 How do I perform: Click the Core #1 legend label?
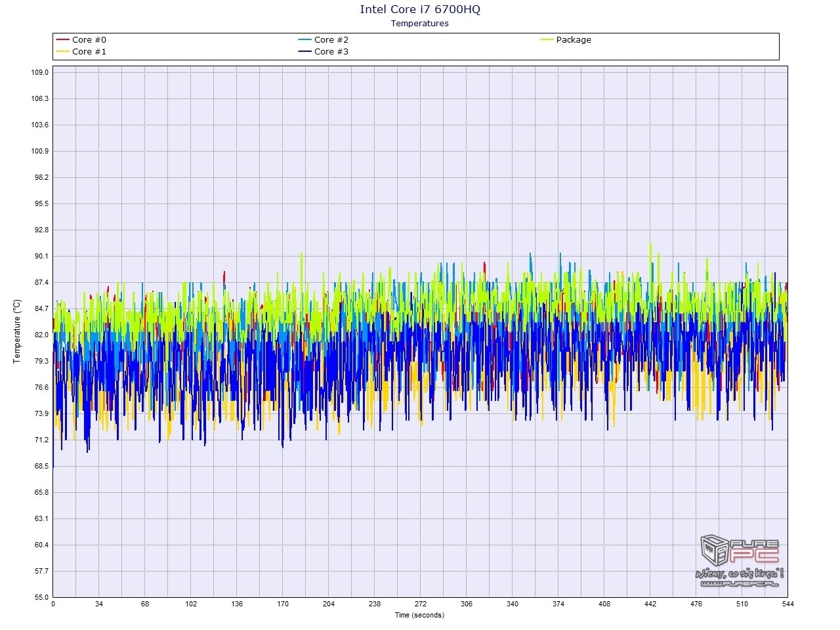coord(89,52)
